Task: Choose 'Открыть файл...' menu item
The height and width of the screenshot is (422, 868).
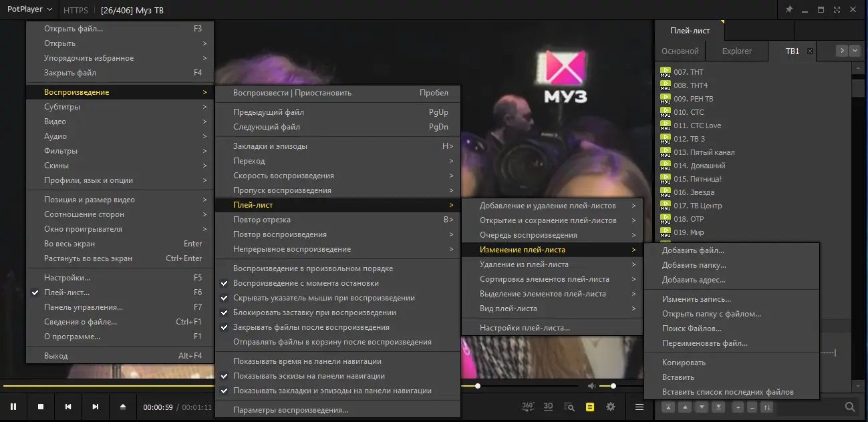Action: coord(120,29)
